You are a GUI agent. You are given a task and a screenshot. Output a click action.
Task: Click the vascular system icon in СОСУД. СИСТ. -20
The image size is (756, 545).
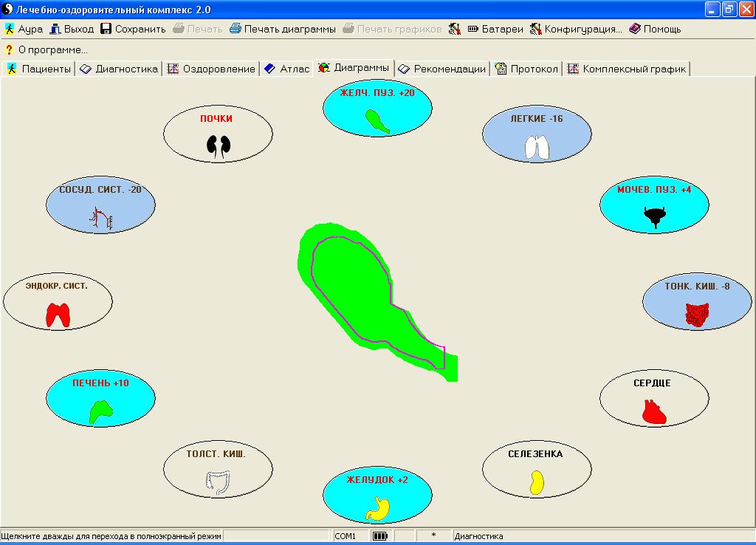click(x=100, y=219)
